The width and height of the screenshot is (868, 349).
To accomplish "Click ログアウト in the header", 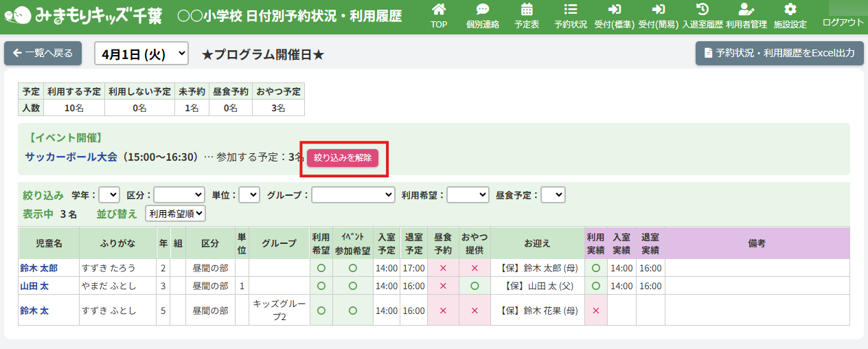I will 843,22.
